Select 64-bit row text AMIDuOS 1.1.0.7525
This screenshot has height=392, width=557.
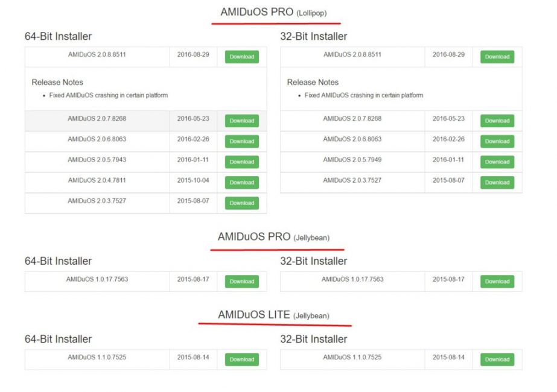coord(97,357)
